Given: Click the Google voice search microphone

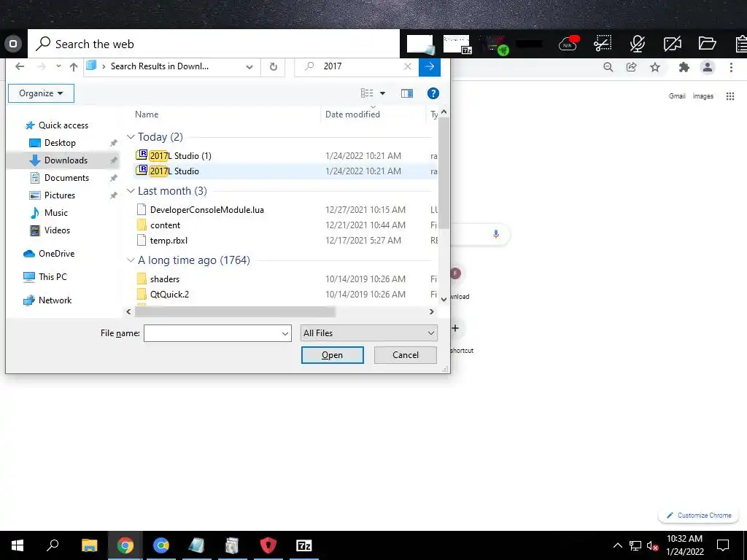Looking at the screenshot, I should coord(496,234).
